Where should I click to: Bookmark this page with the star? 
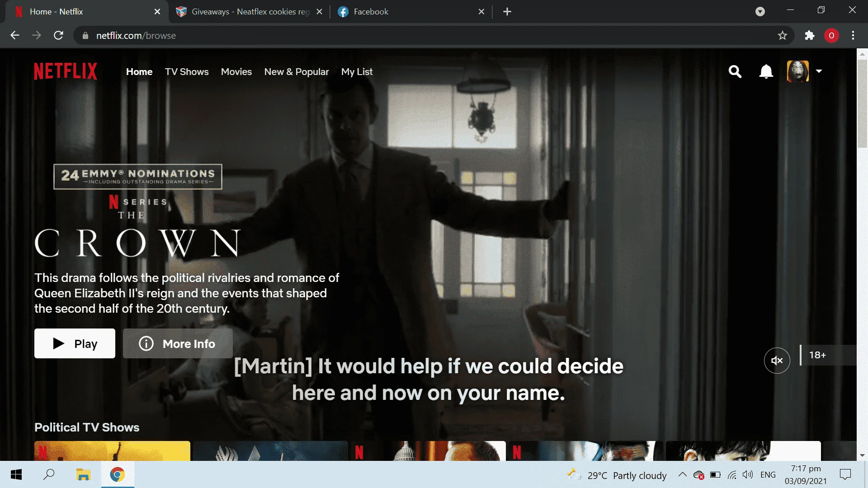coord(783,35)
